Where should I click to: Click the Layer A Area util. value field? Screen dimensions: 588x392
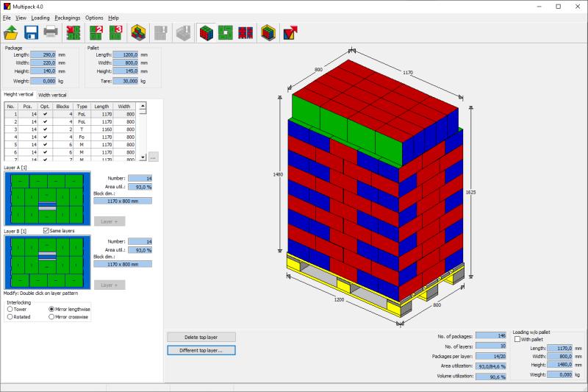pos(140,187)
